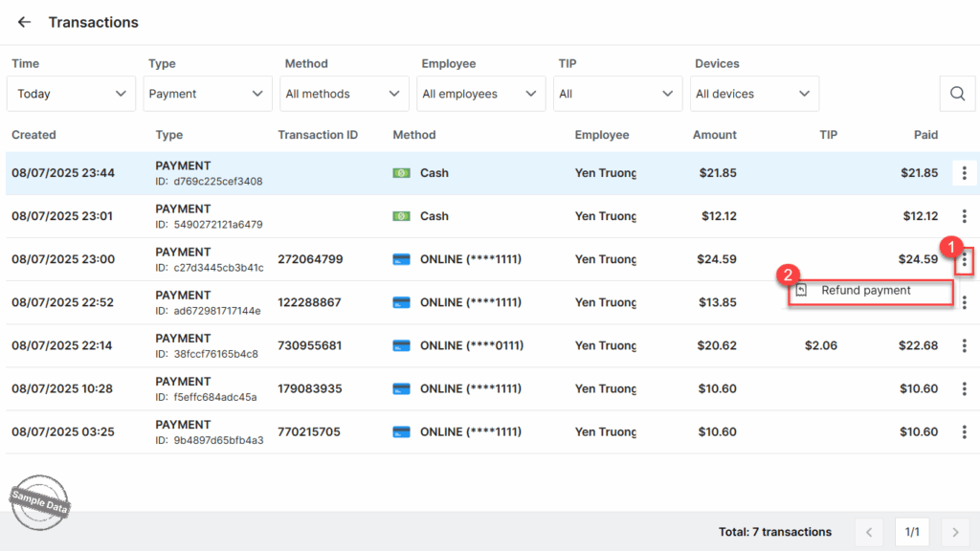Open the TIP filter dropdown showing All
The height and width of the screenshot is (551, 980).
point(617,94)
